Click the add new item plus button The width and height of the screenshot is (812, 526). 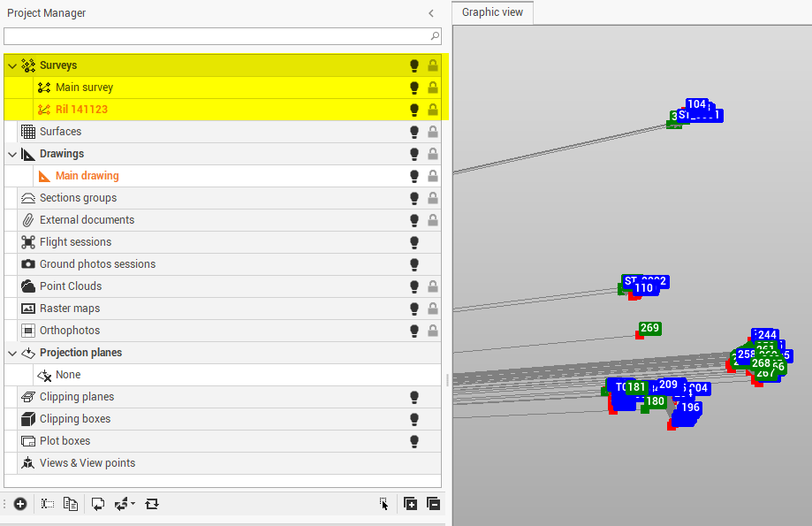pos(19,504)
